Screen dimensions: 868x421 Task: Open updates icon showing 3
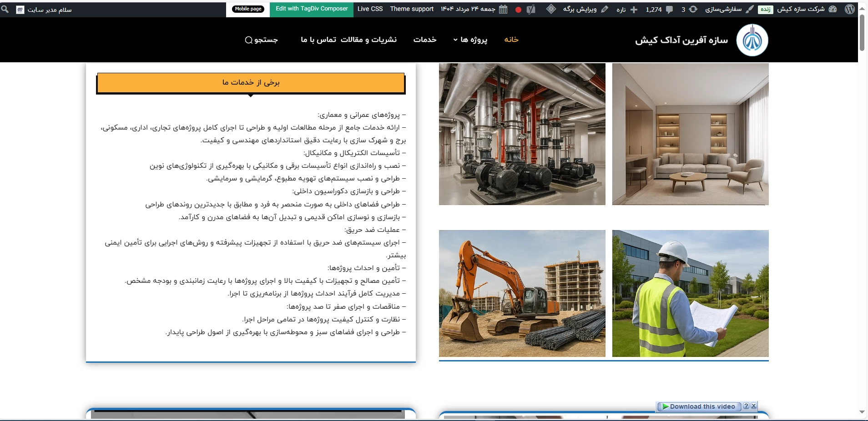(x=689, y=9)
